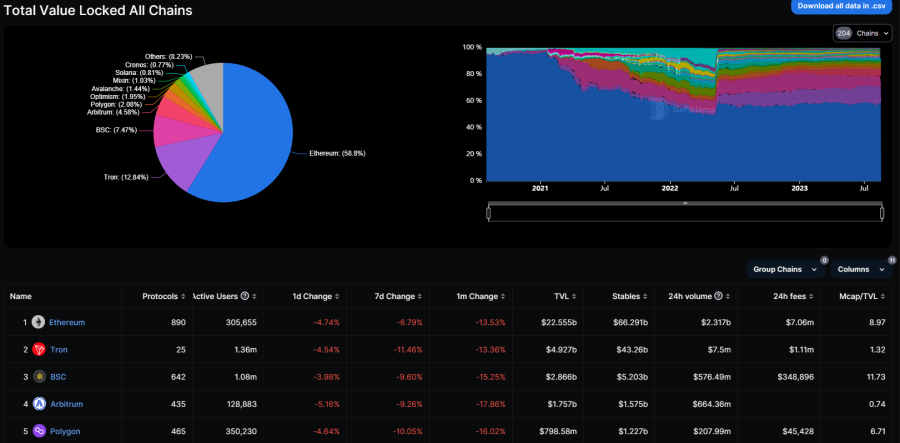The image size is (900, 443).
Task: Sort the table by Protocols arrows
Action: coord(183,297)
